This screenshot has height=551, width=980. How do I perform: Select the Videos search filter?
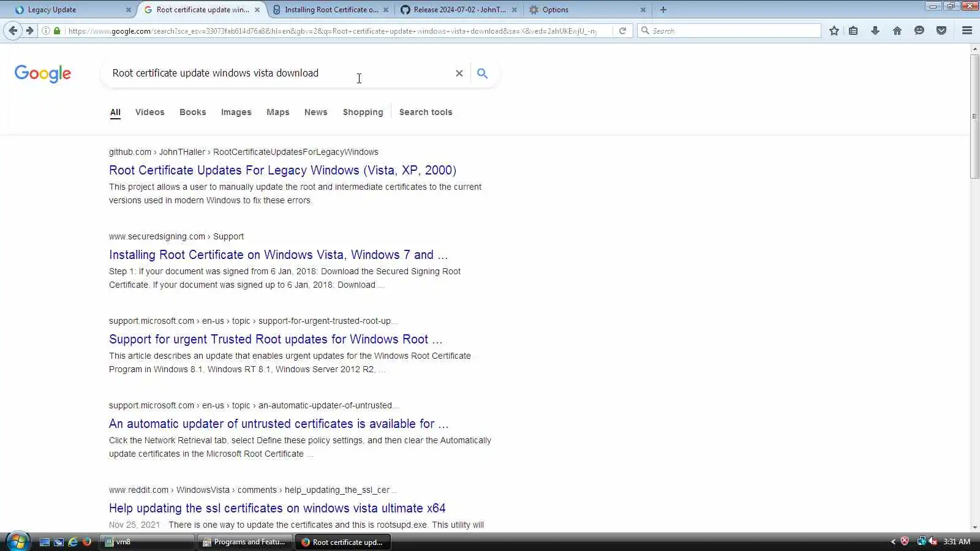pos(149,112)
